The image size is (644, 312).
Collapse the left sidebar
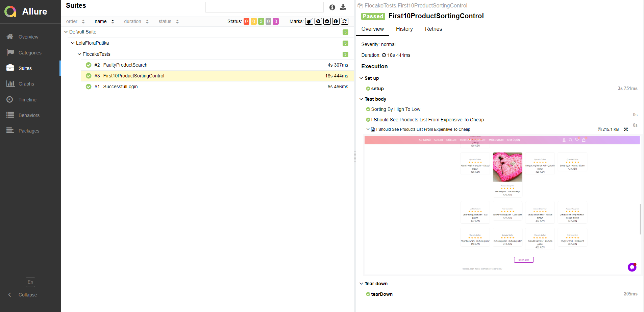tap(24, 295)
